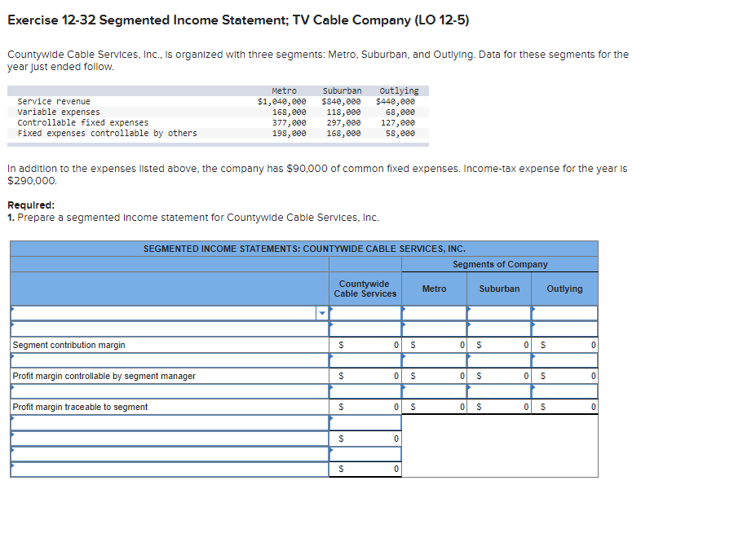The height and width of the screenshot is (538, 756).
Task: Click the Countywide total below Profit margin traceable
Action: pos(365,438)
